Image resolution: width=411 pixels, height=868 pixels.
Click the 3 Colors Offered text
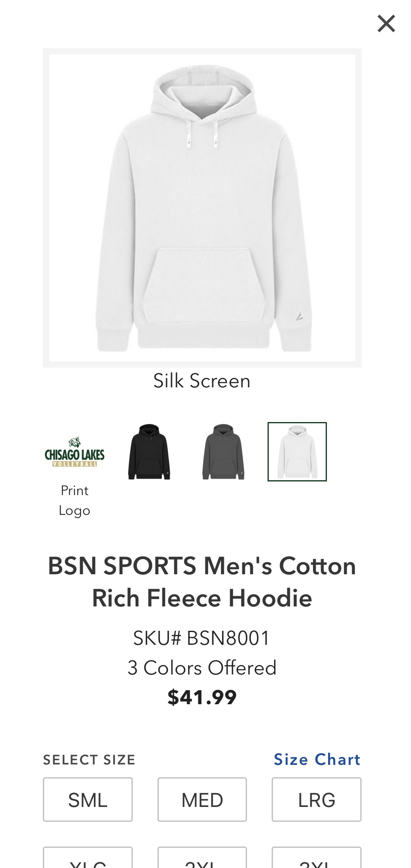(202, 668)
